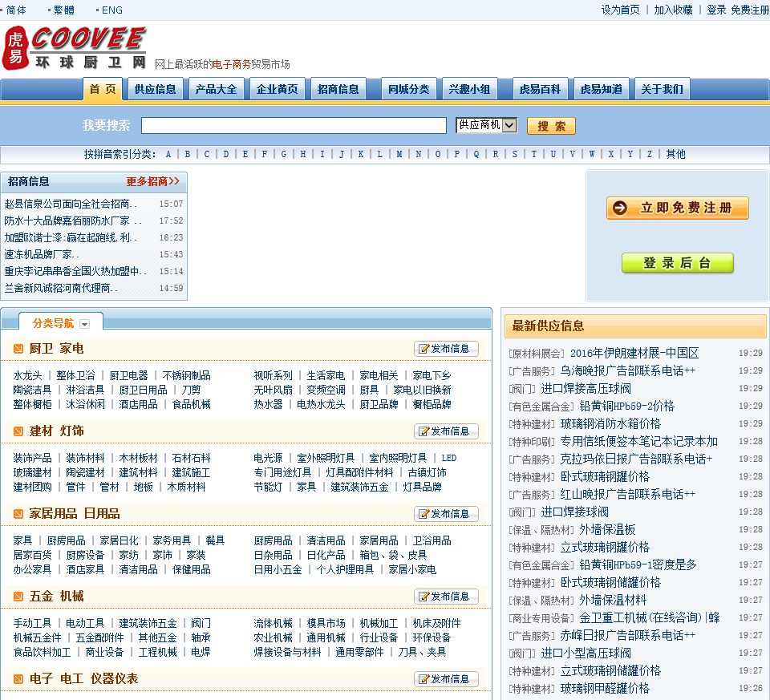Click the orange icon beside 厨卫 家电
Screen dimensions: 770x700
[18, 349]
